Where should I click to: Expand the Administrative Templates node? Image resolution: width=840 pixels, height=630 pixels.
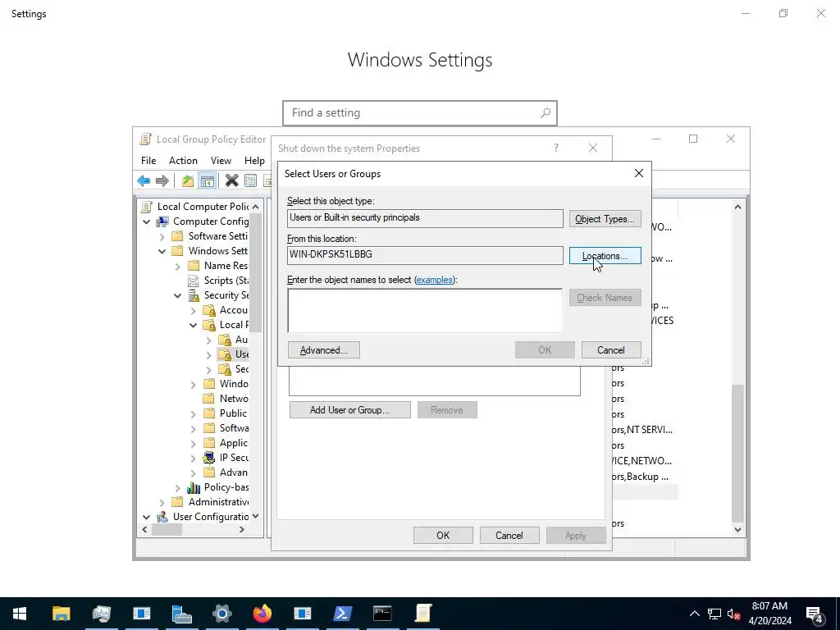pos(162,502)
